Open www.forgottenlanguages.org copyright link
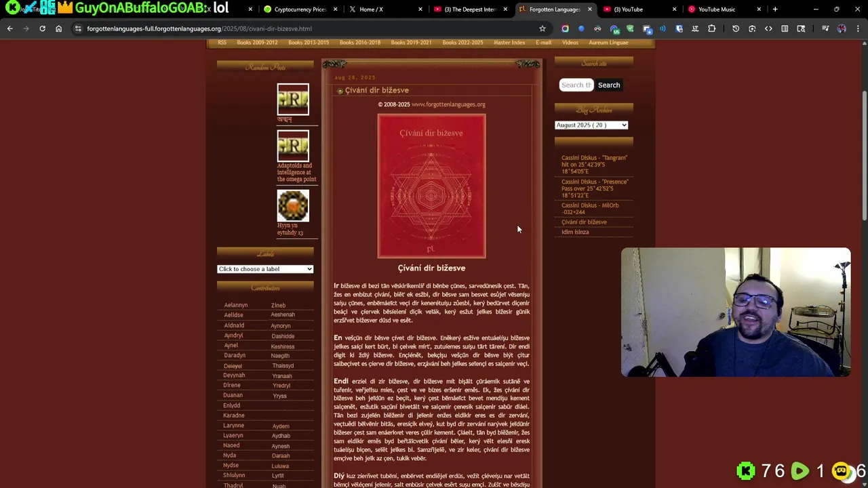868x488 pixels. click(x=448, y=104)
